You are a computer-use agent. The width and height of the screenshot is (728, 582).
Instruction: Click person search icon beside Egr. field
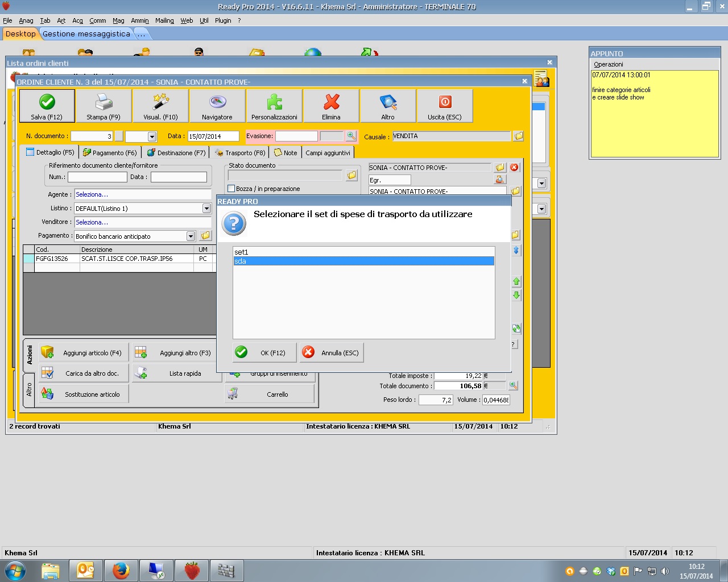point(499,180)
